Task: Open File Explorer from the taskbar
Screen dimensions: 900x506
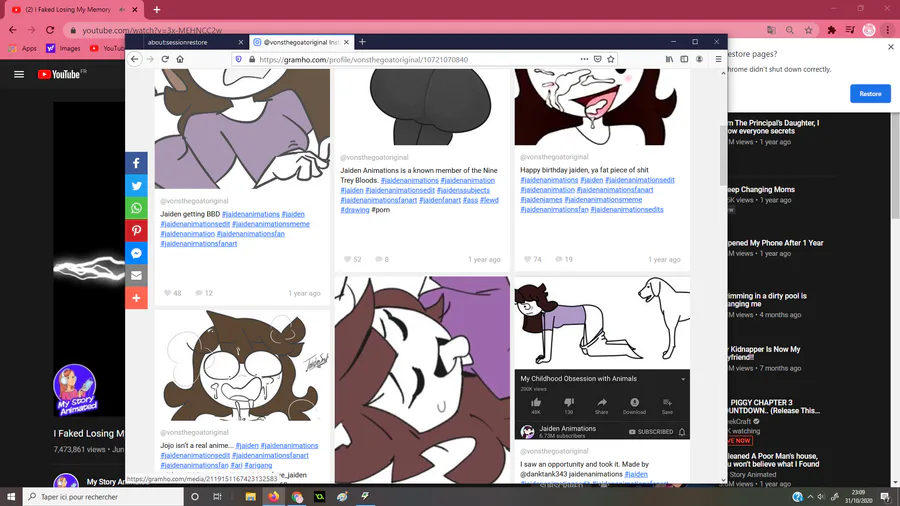Action: pyautogui.click(x=250, y=497)
